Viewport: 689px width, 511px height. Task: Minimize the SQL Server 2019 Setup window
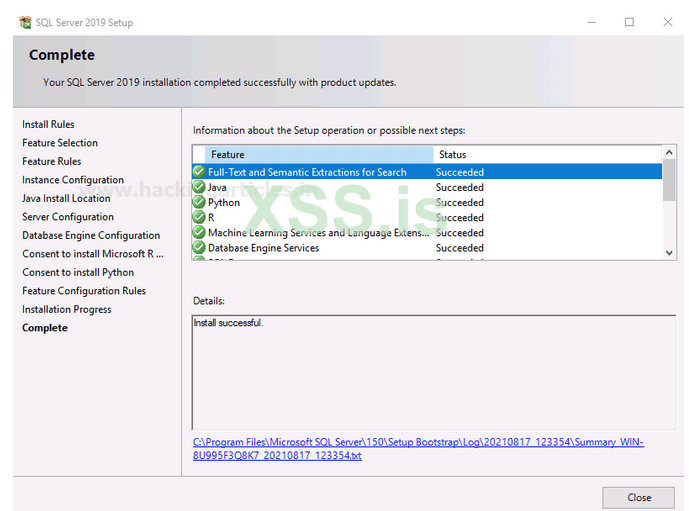coord(590,22)
